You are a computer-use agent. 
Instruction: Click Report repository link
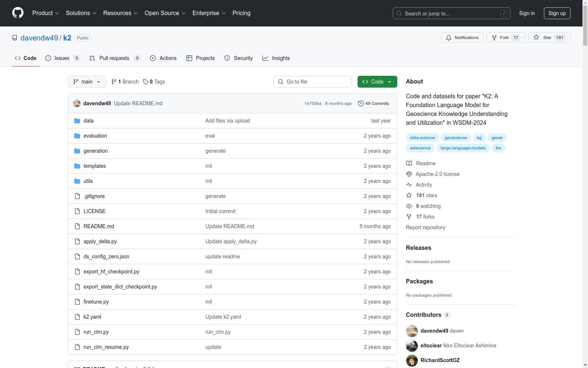coord(426,227)
